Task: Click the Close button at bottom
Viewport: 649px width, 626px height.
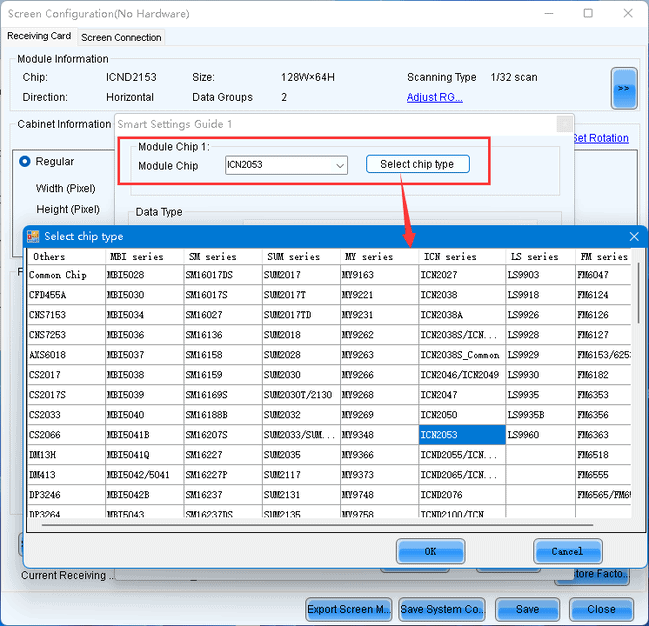Action: pyautogui.click(x=601, y=609)
